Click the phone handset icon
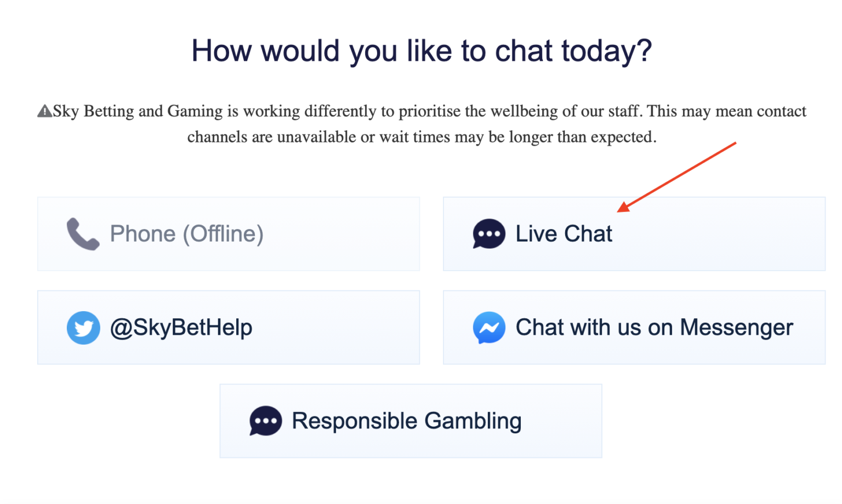Viewport: 842px width, 504px height. click(x=82, y=234)
